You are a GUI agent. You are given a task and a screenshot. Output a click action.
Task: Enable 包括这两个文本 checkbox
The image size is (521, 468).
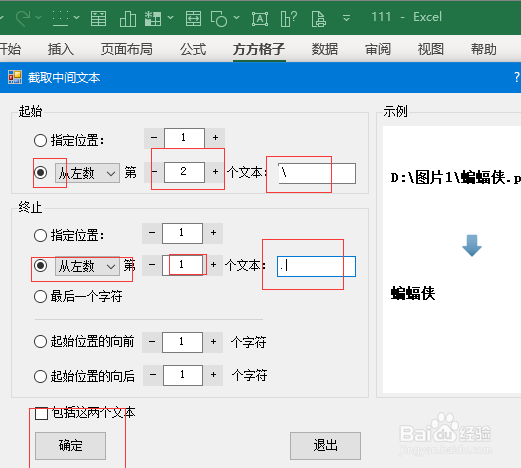pyautogui.click(x=41, y=414)
